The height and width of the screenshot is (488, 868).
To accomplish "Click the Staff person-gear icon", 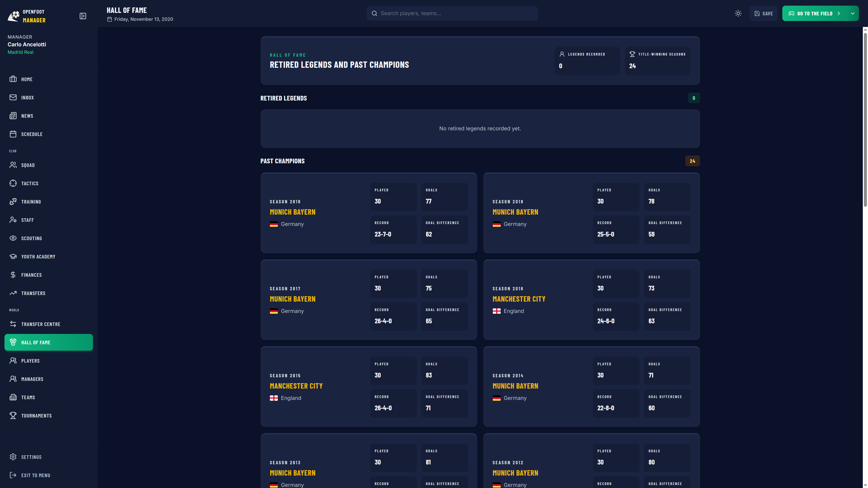I will 13,220.
